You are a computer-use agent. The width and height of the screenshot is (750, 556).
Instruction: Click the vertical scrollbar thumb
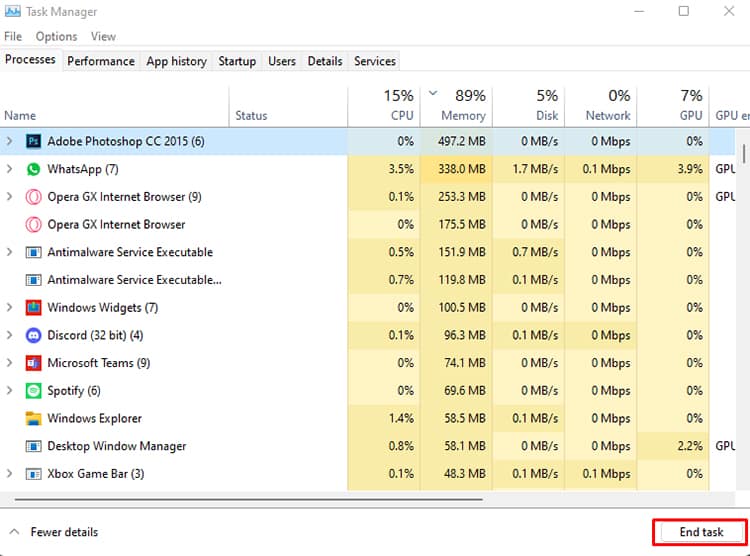pos(744,154)
